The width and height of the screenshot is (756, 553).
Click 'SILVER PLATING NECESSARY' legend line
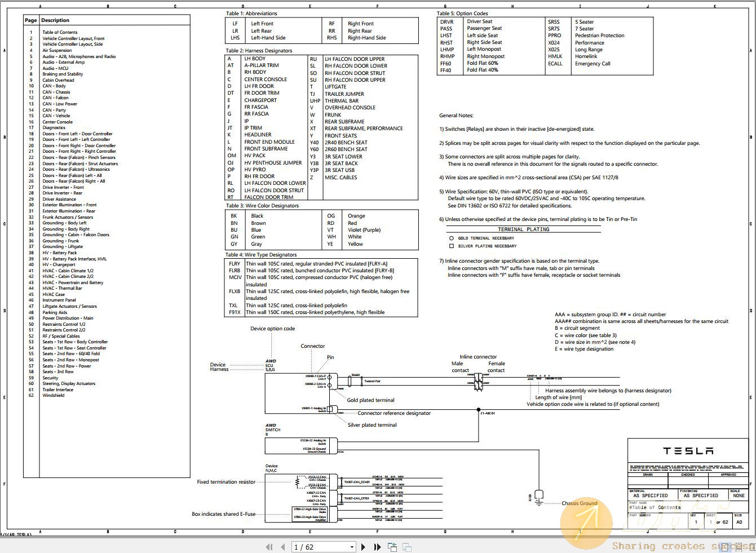(x=487, y=246)
